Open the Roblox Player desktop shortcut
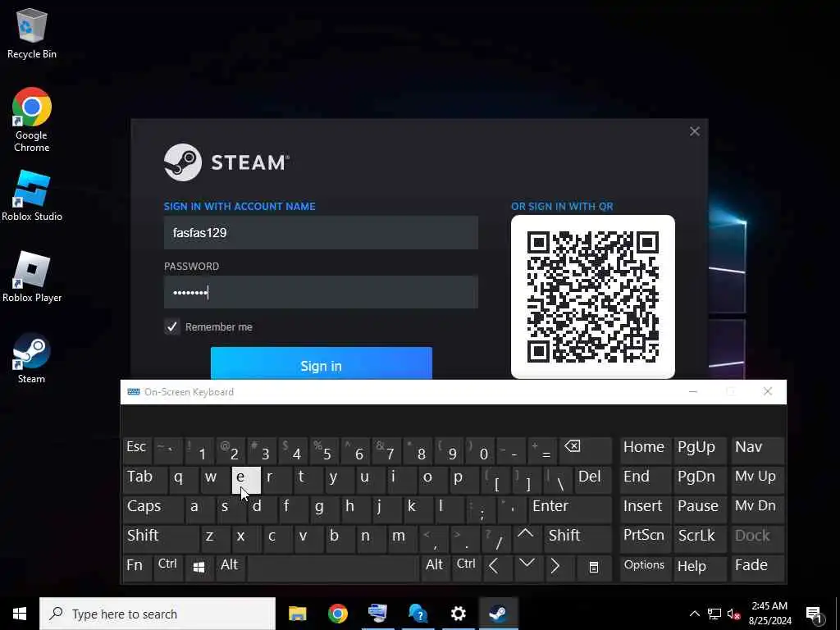The image size is (840, 630). click(x=32, y=277)
